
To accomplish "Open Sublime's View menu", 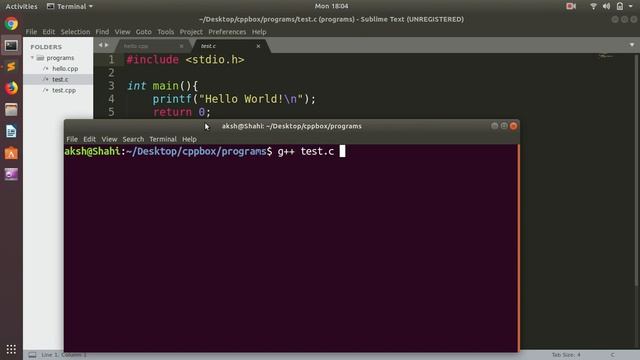I will (x=122, y=32).
